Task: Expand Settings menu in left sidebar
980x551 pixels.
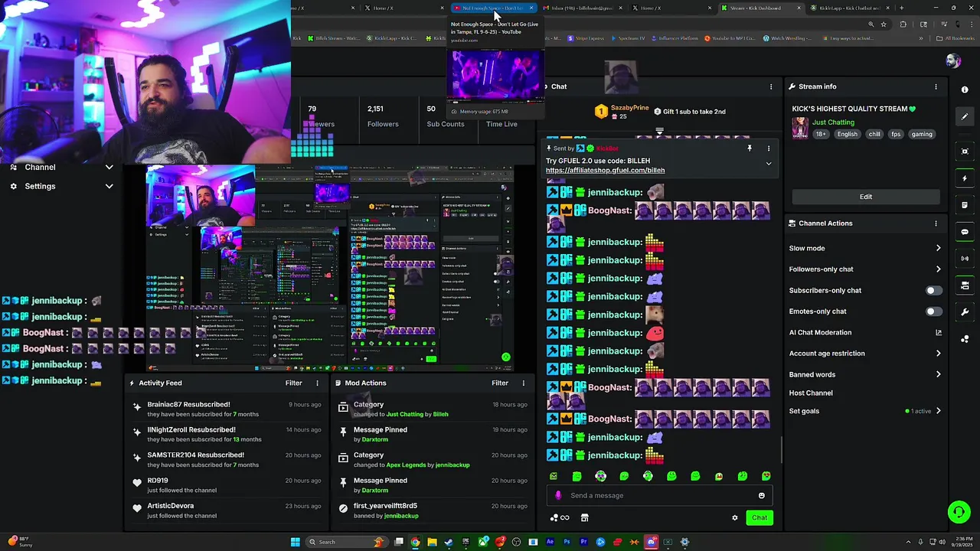Action: click(109, 186)
